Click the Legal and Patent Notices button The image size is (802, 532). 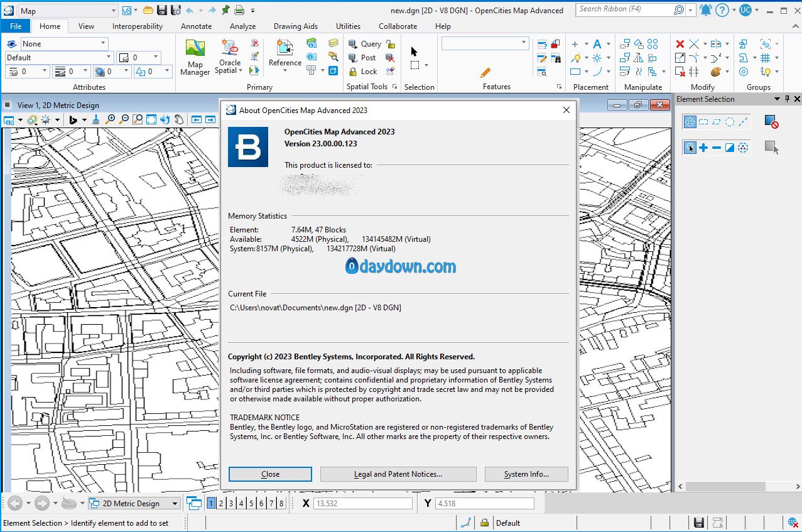(398, 474)
